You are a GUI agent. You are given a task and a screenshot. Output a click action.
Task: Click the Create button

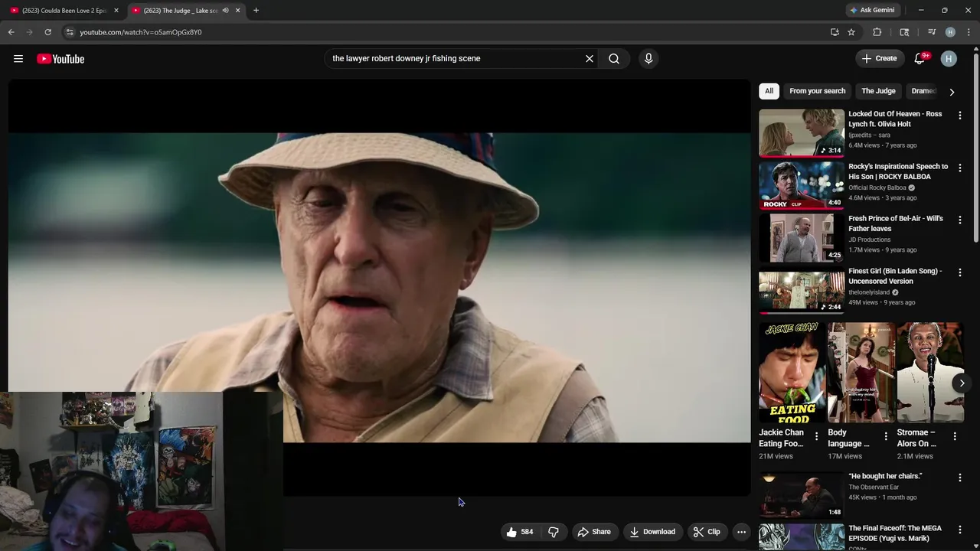click(x=879, y=59)
